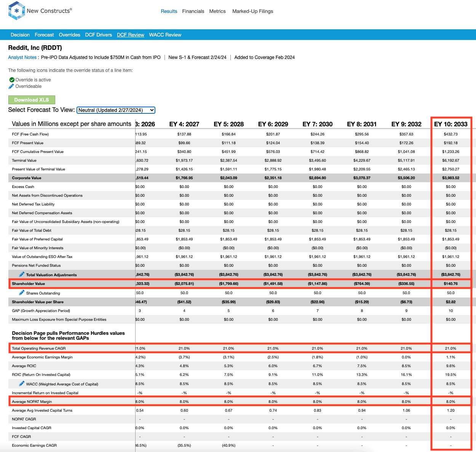This screenshot has width=476, height=452.
Task: Click FCF Cumulative Present Value $576.03
Action: [x=273, y=152]
